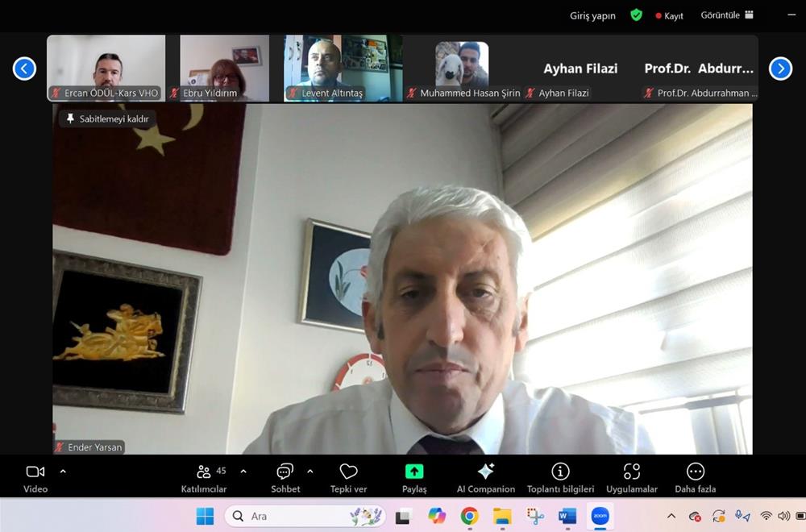Click the Kayıt recording indicator

coord(669,15)
